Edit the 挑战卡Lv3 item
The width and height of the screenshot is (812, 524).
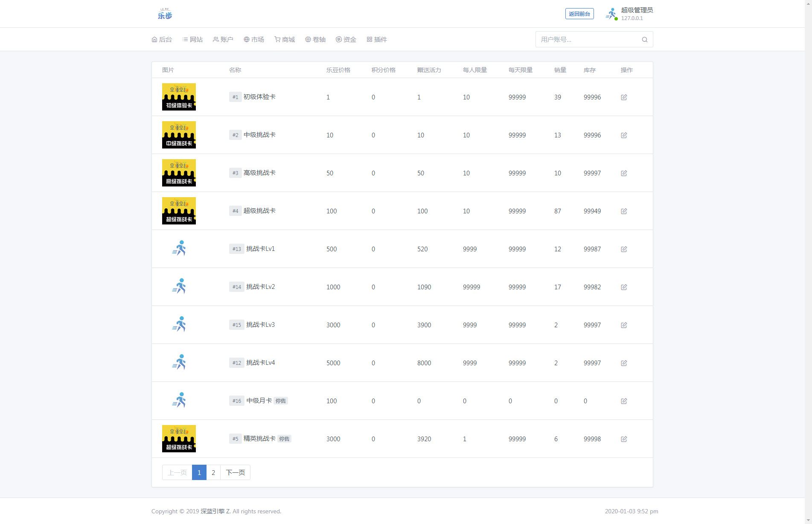coord(624,325)
